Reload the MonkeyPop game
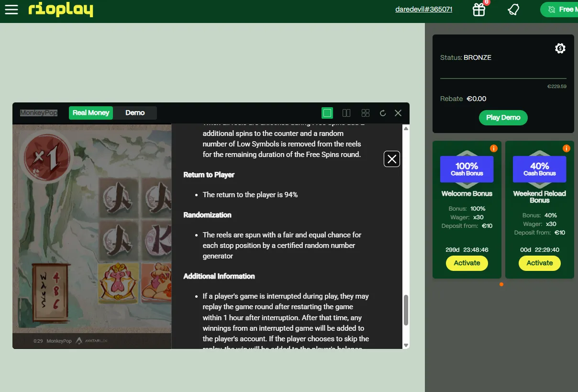The height and width of the screenshot is (392, 578). (x=383, y=113)
